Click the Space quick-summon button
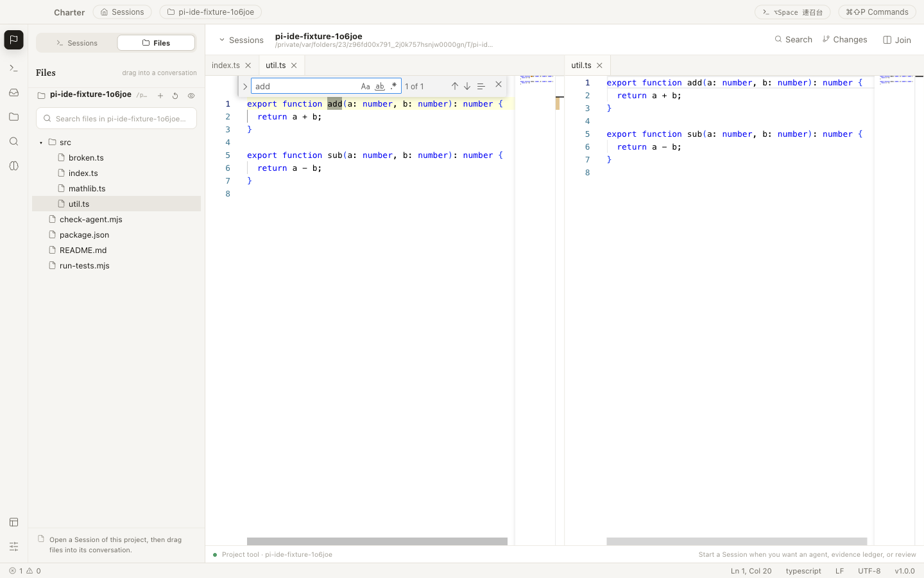This screenshot has width=924, height=578. 792,12
